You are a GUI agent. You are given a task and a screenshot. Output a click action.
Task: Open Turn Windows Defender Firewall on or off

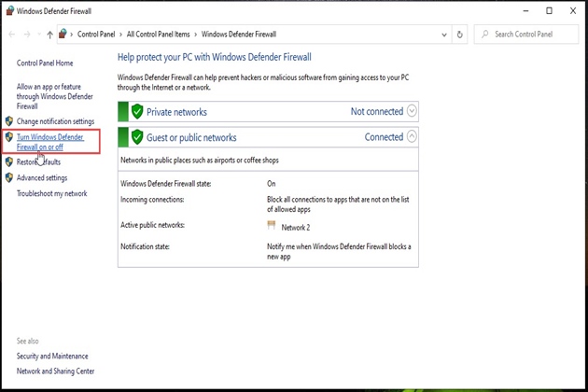(50, 142)
